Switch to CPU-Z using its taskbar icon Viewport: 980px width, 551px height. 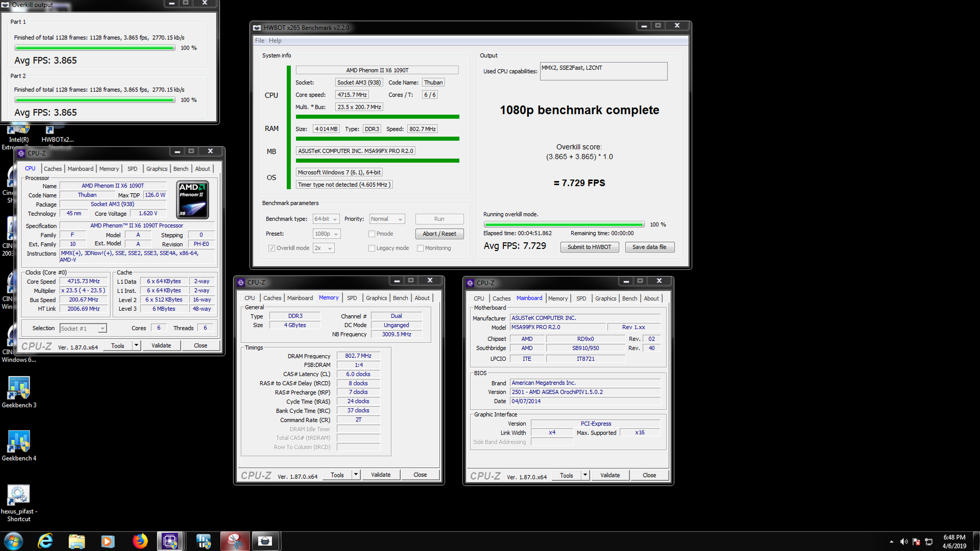(x=170, y=541)
